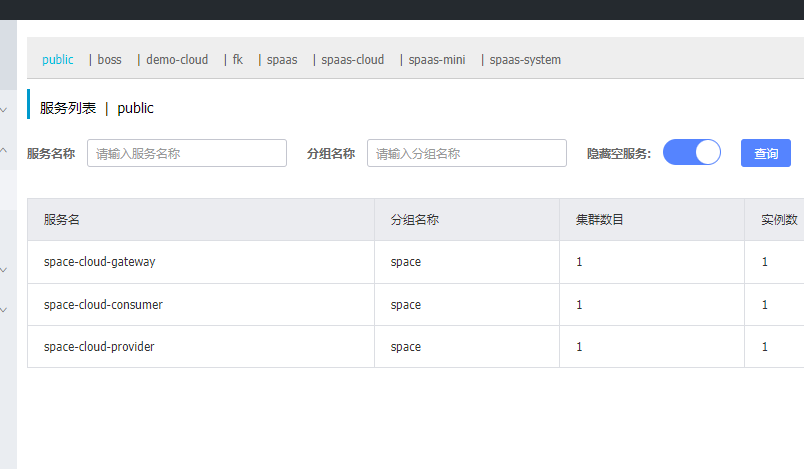Image resolution: width=804 pixels, height=469 pixels.
Task: Select the spaas namespace tab
Action: [282, 60]
